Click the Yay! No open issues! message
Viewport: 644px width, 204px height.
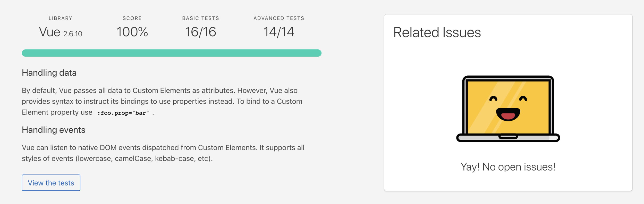[508, 167]
